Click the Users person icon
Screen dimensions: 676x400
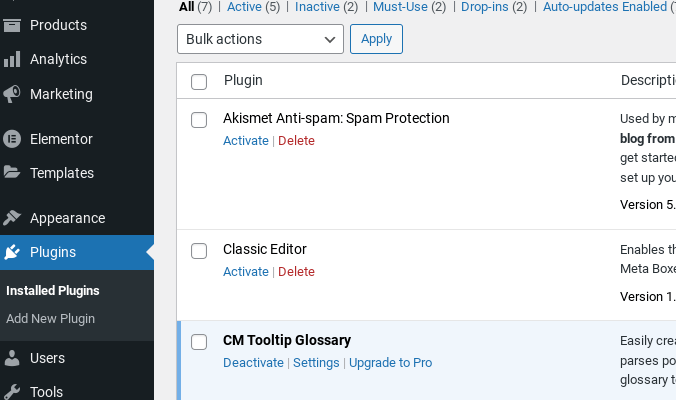click(x=12, y=358)
